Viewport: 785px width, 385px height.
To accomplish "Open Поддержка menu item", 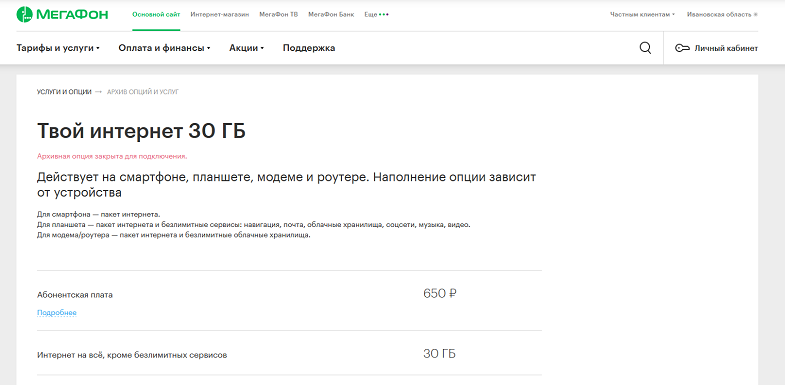I will pyautogui.click(x=309, y=48).
